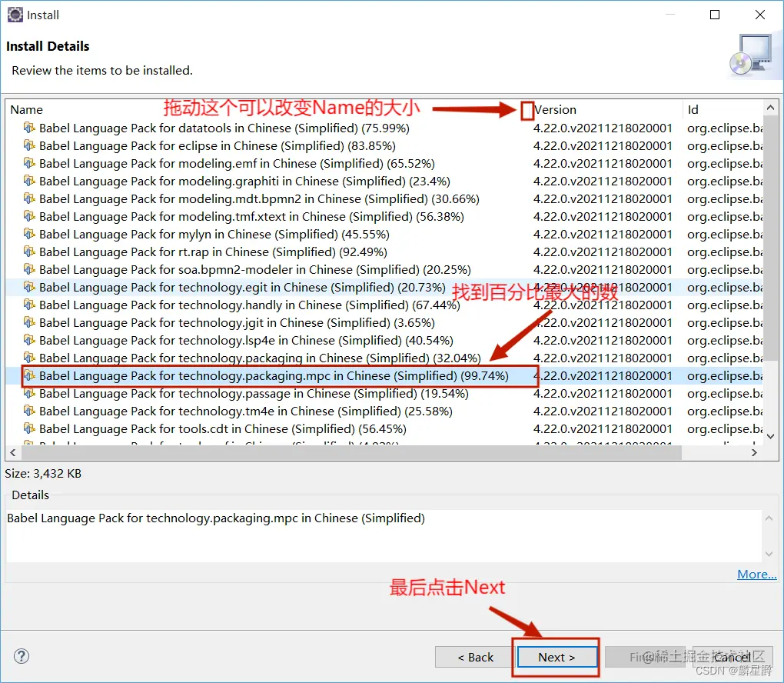Click the plugin icon beside the technology.egit language pack
Screen dimensions: 784x683
(x=29, y=287)
